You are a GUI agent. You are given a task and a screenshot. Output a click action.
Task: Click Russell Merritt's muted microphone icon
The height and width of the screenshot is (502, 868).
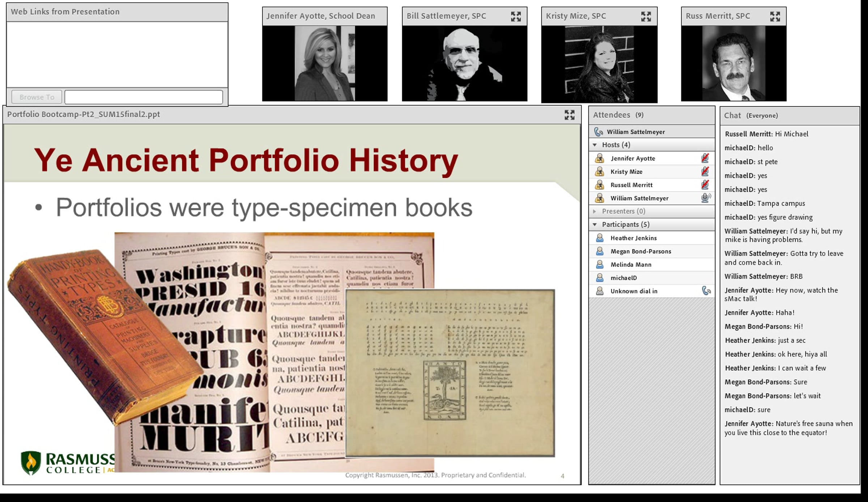point(705,185)
